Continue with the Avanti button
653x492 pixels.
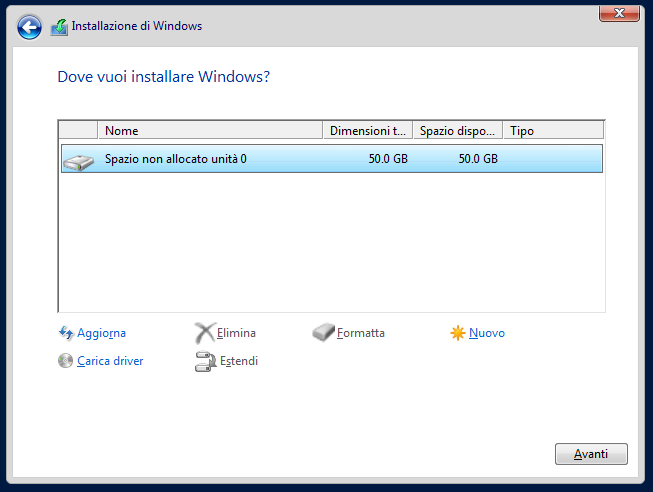tap(591, 454)
